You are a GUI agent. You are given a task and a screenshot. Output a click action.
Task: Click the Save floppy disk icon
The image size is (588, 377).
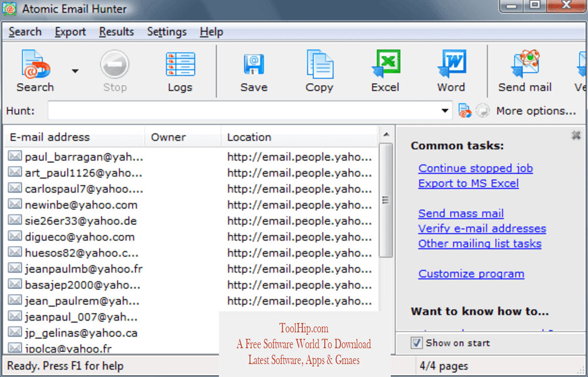(254, 65)
